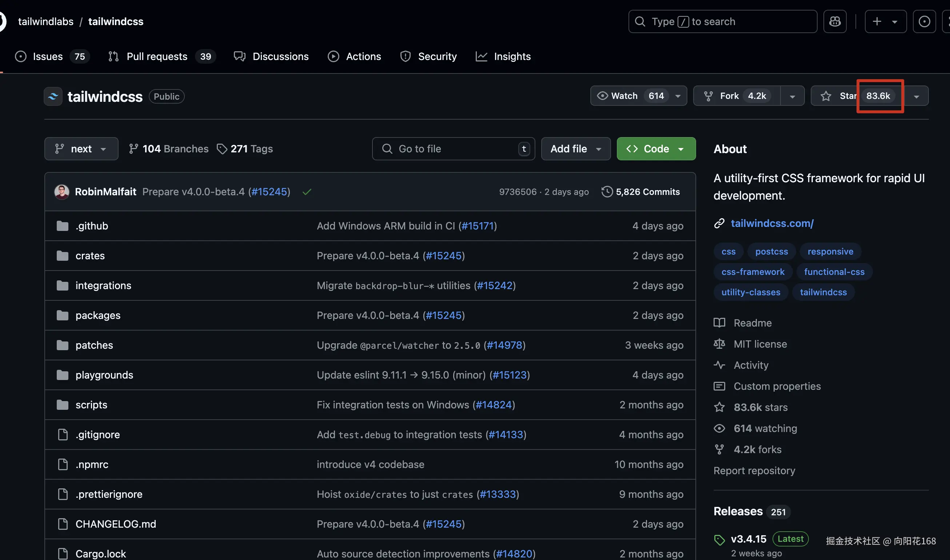Open the Discussions tab
Viewport: 950px width, 560px height.
coord(280,56)
